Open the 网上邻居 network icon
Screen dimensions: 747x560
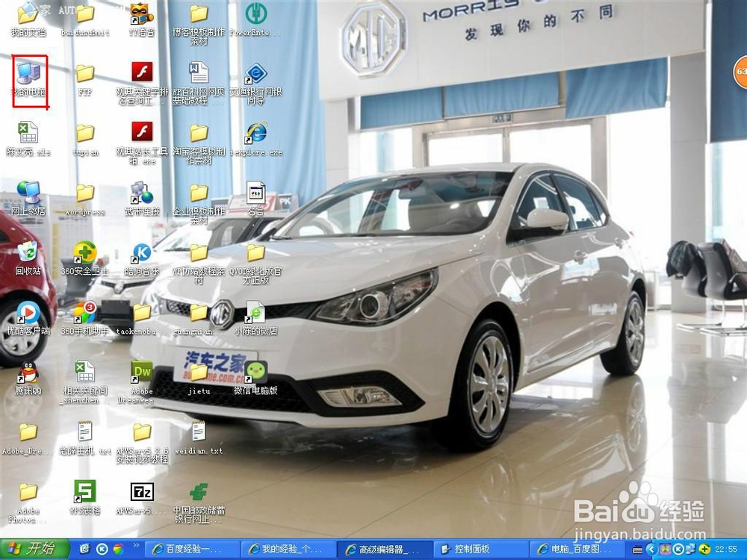(28, 193)
